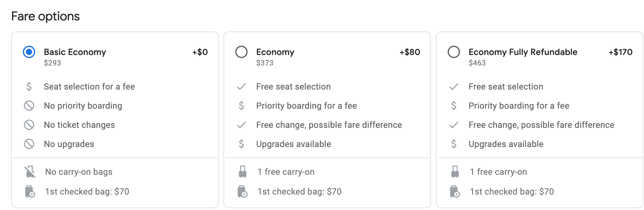Click the crossed-out luggage icon for No carry-on bags

30,172
